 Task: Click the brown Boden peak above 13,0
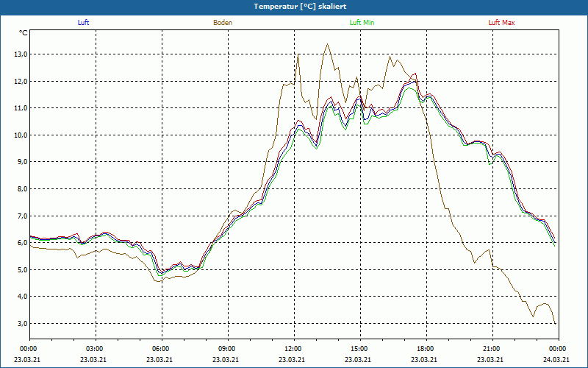(x=328, y=44)
